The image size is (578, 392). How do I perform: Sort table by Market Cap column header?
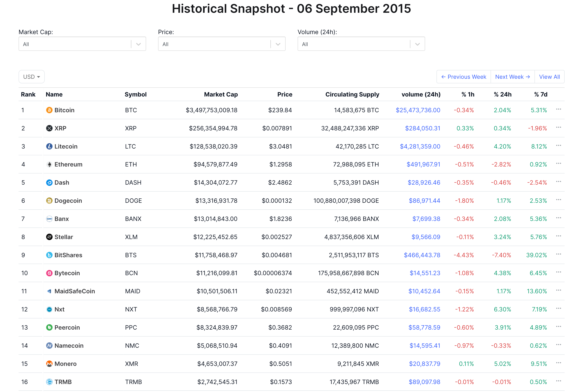(x=221, y=94)
